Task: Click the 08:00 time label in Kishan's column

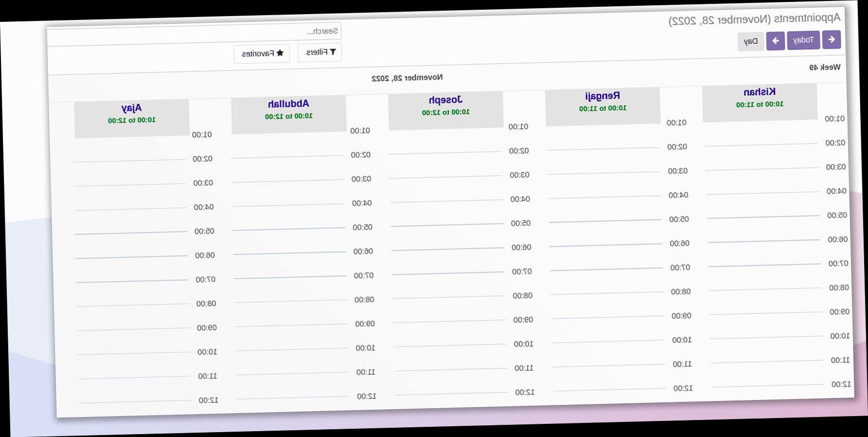Action: pyautogui.click(x=838, y=288)
